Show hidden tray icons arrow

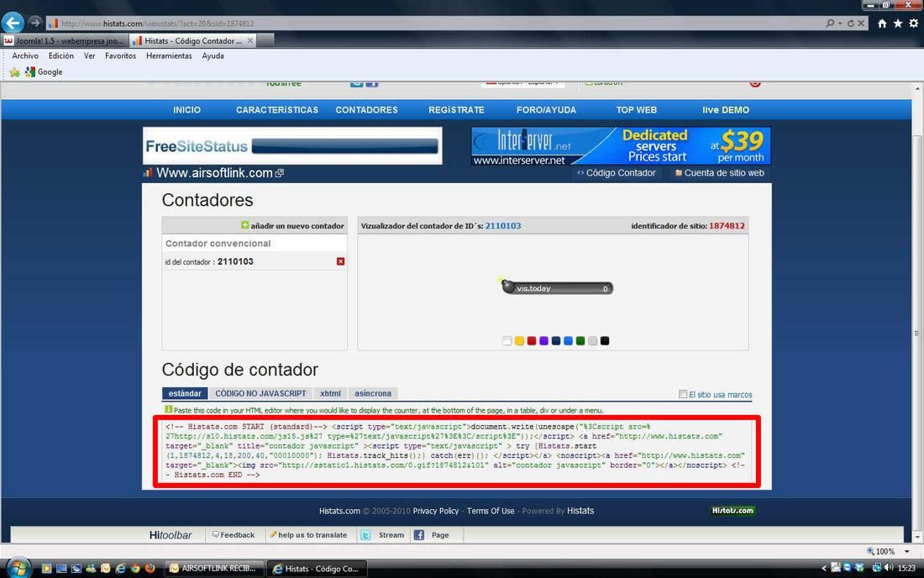(824, 568)
